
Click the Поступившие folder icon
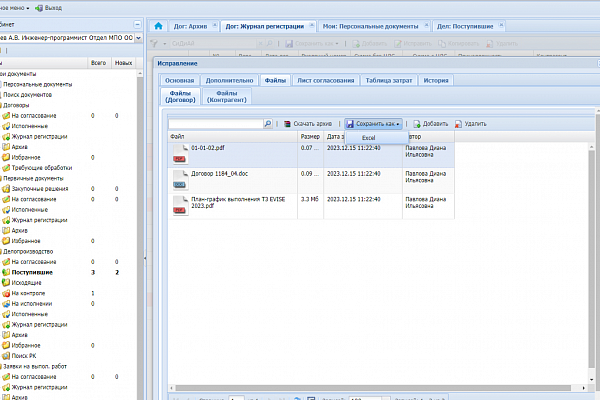6,272
